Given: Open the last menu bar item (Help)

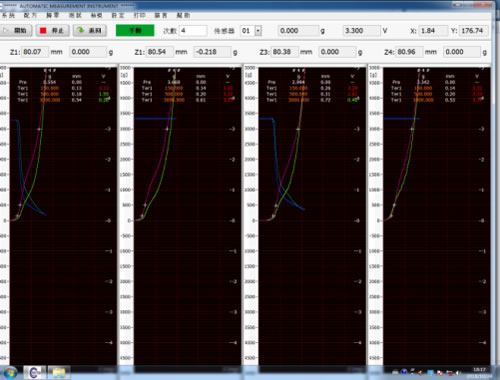Looking at the screenshot, I should pos(183,15).
